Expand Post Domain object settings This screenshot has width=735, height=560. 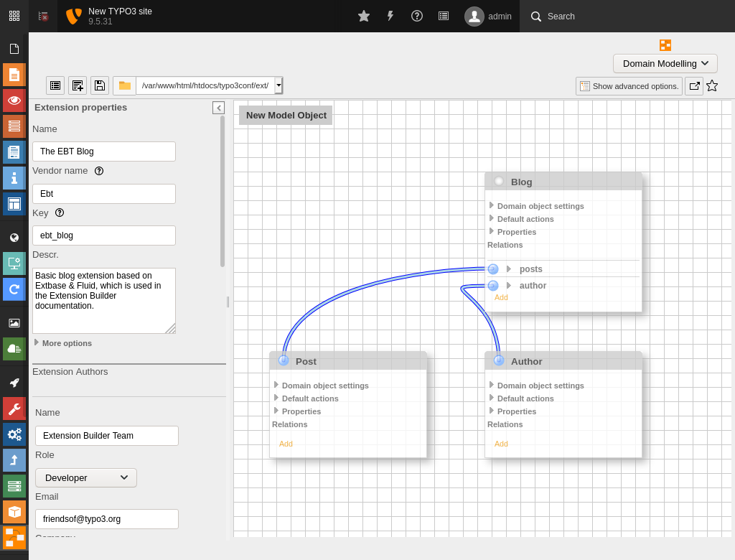click(322, 386)
